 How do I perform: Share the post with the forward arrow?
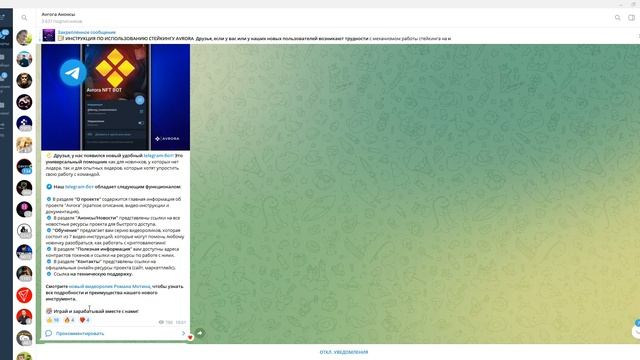click(200, 333)
